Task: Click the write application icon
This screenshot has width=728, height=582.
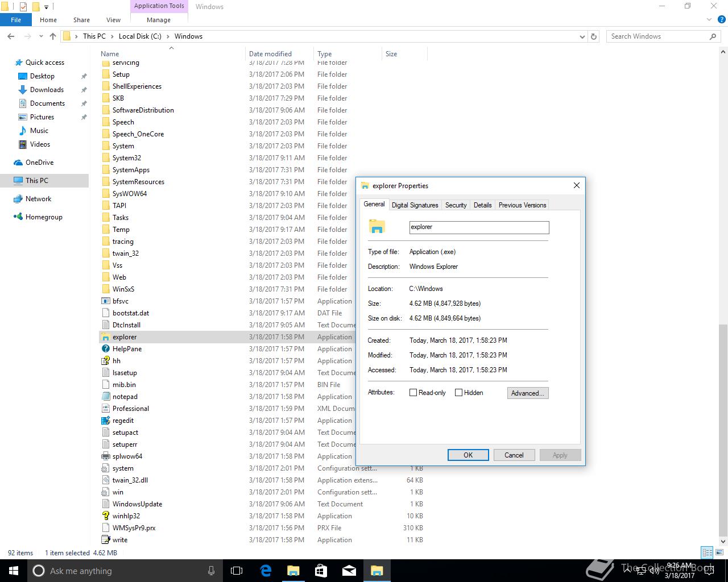Action: [x=105, y=540]
